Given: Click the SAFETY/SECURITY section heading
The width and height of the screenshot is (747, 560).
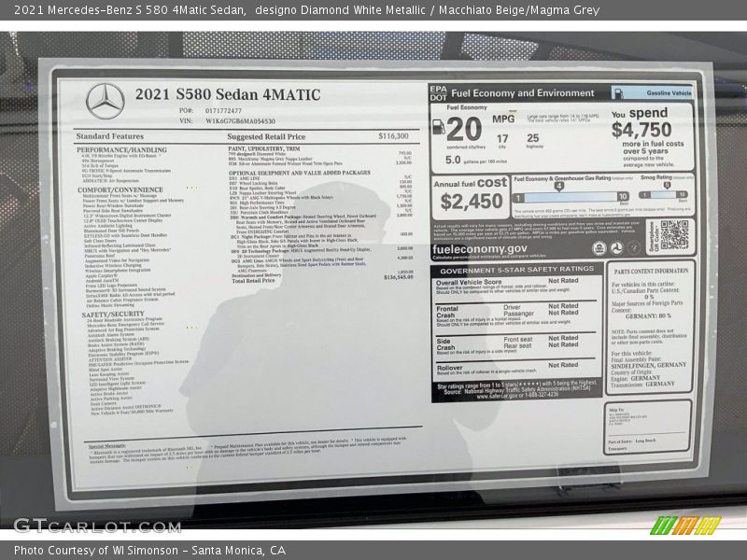Looking at the screenshot, I should (x=113, y=315).
